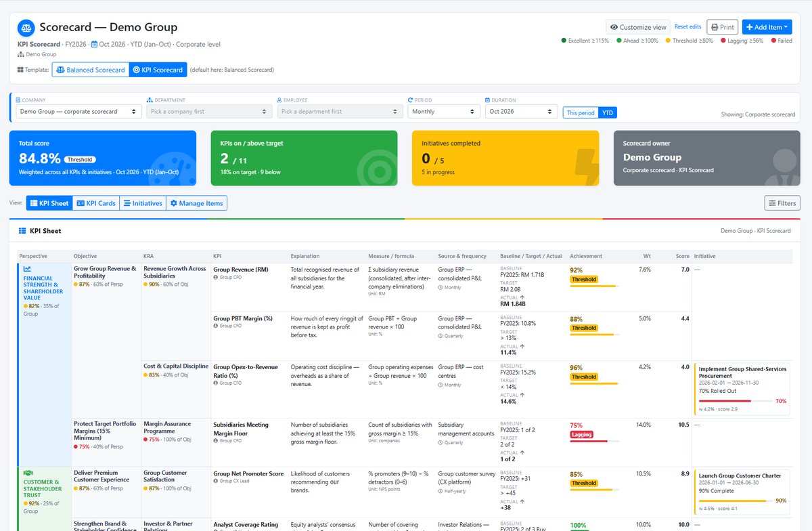
Task: Click the Scorecard owner Demo Group card
Action: click(707, 158)
